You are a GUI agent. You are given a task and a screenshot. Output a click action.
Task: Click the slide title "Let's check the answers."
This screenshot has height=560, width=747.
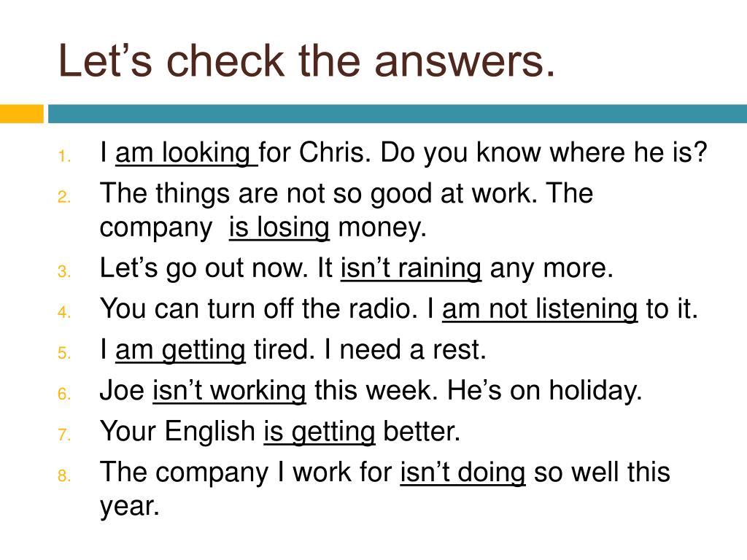point(306,61)
